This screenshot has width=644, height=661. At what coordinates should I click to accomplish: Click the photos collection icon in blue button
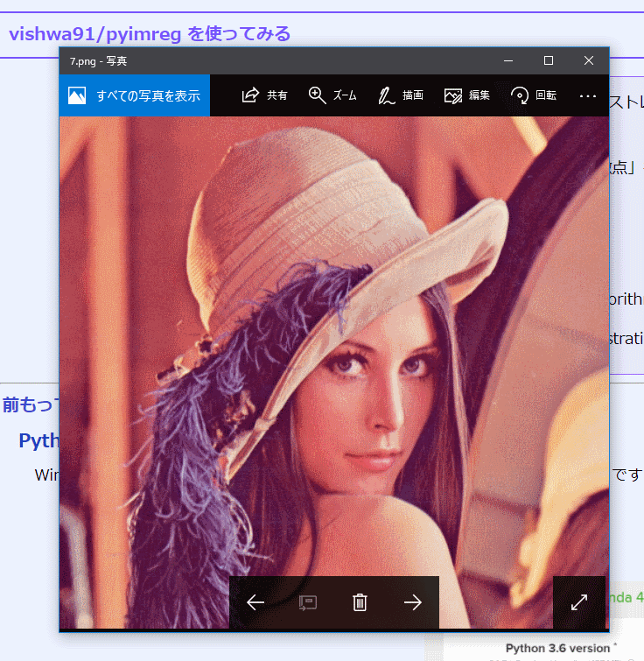coord(77,95)
